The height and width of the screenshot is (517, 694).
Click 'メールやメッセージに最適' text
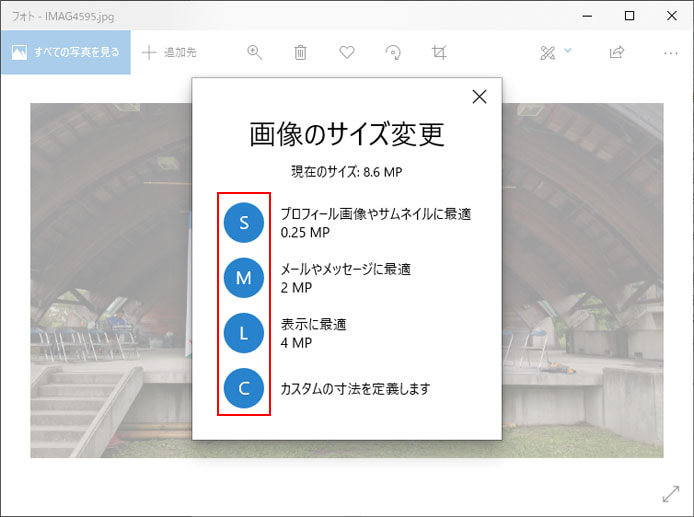(346, 269)
